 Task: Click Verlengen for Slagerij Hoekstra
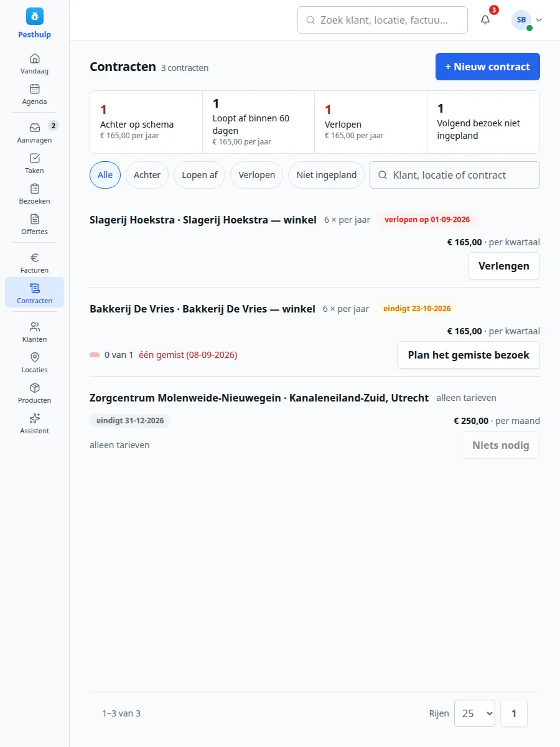click(x=504, y=266)
